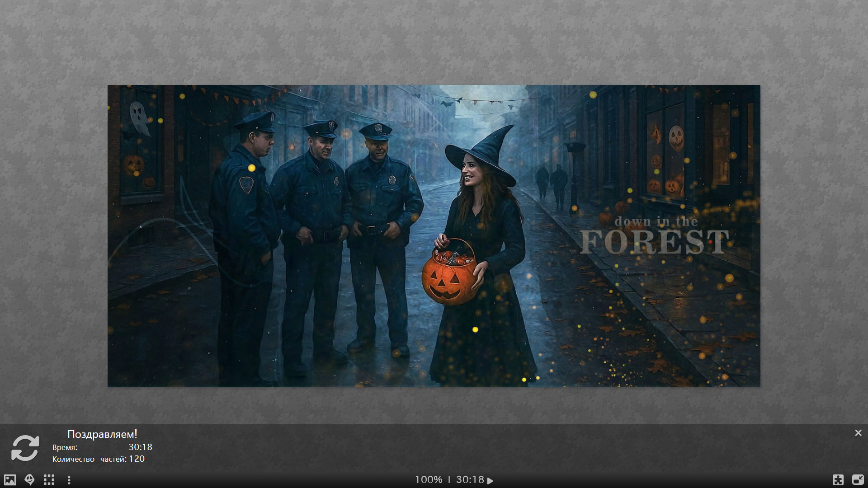Viewport: 868px width, 488px height.
Task: Click the 30:18 timer in the bottom bar
Action: coord(470,480)
